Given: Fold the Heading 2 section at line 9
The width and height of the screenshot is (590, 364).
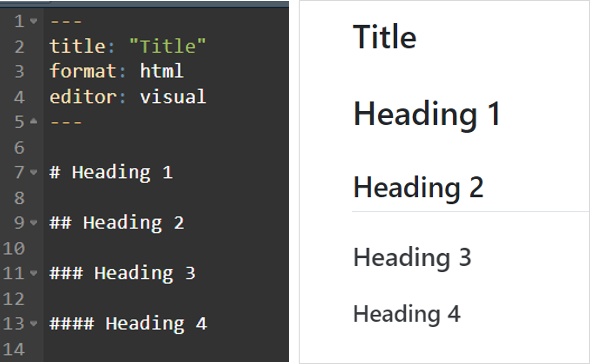Looking at the screenshot, I should point(34,223).
